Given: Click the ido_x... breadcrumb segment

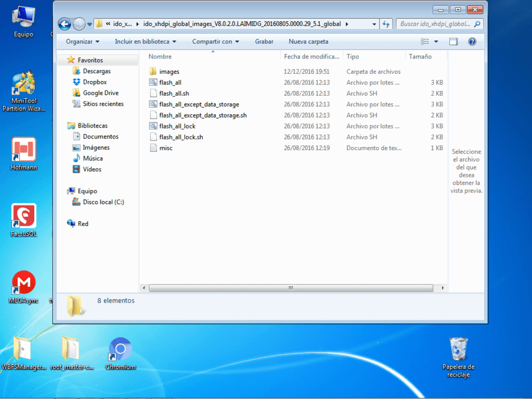Looking at the screenshot, I should click(122, 24).
